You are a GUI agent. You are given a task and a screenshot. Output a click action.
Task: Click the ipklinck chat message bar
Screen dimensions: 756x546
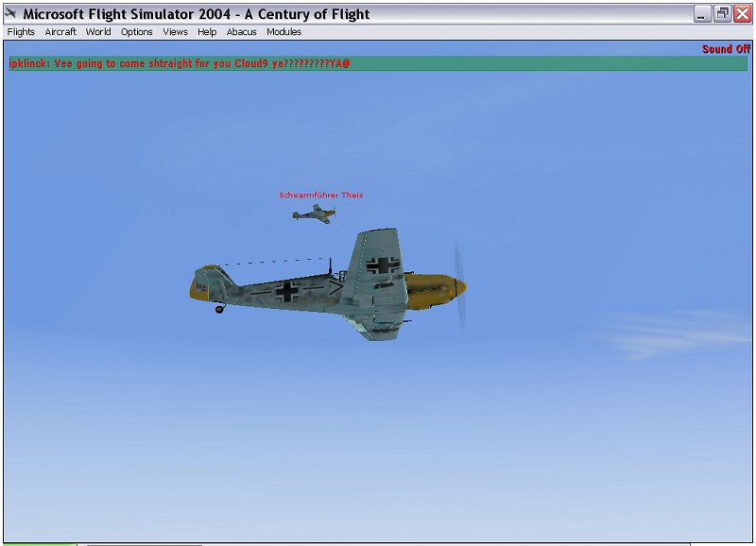(378, 63)
